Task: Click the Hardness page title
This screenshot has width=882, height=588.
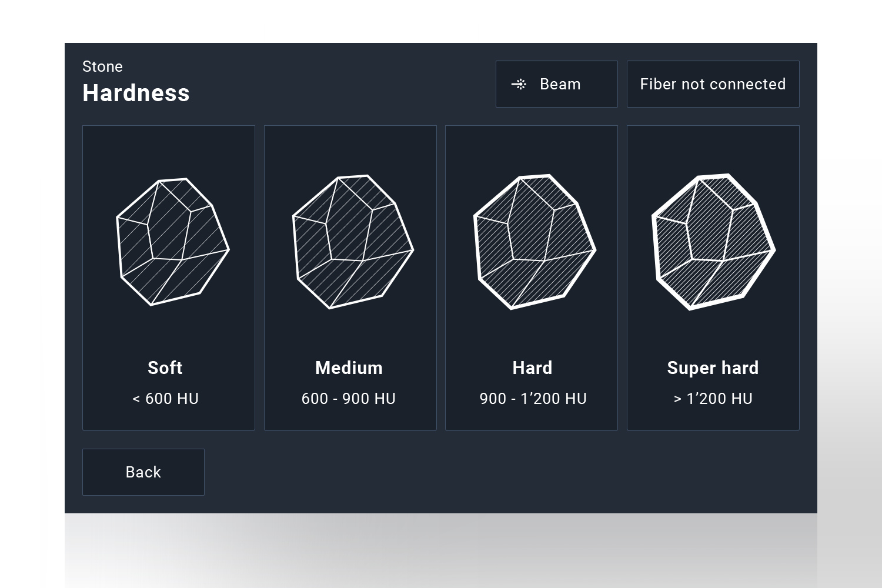Action: [136, 93]
